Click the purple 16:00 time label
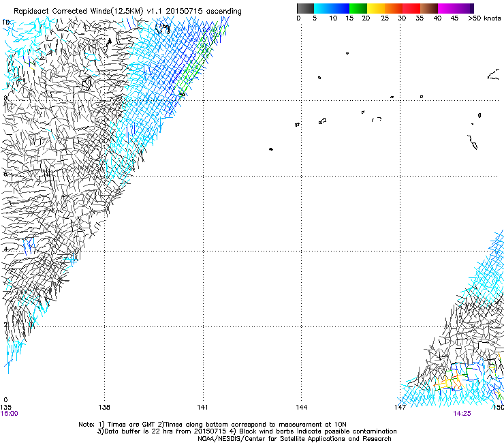 pyautogui.click(x=10, y=414)
